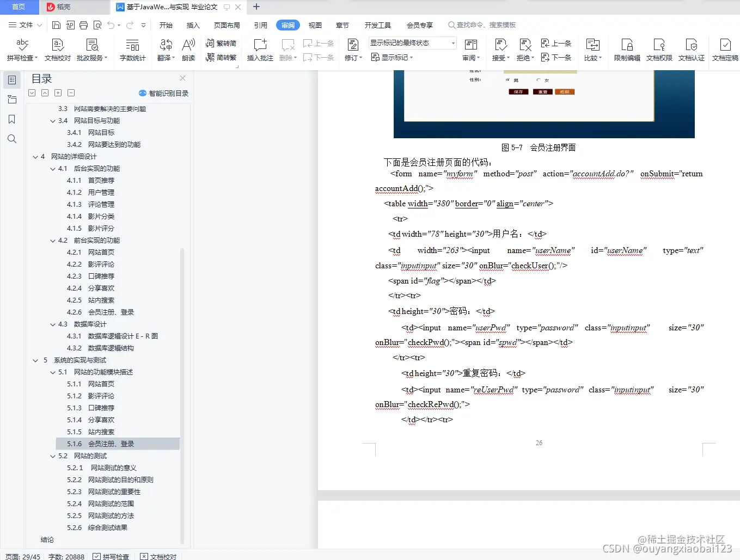Open 接受 accept changes dropdown
740x560 pixels.
tap(501, 58)
